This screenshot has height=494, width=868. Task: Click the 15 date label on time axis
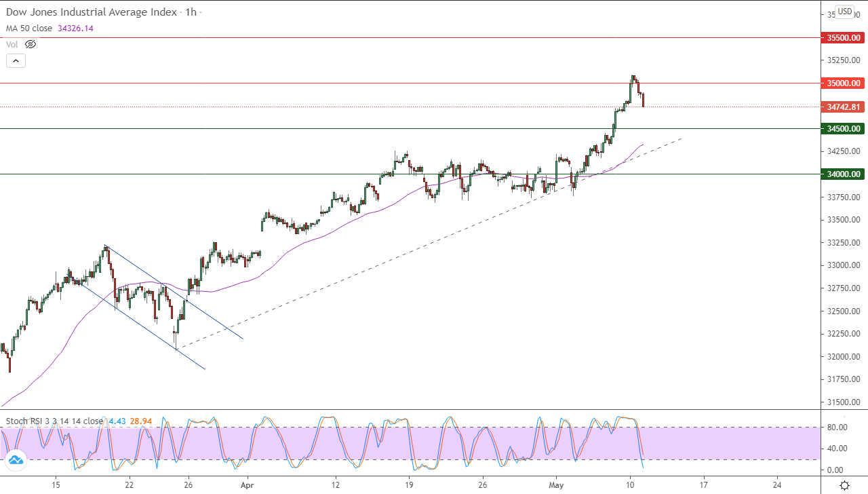point(56,485)
